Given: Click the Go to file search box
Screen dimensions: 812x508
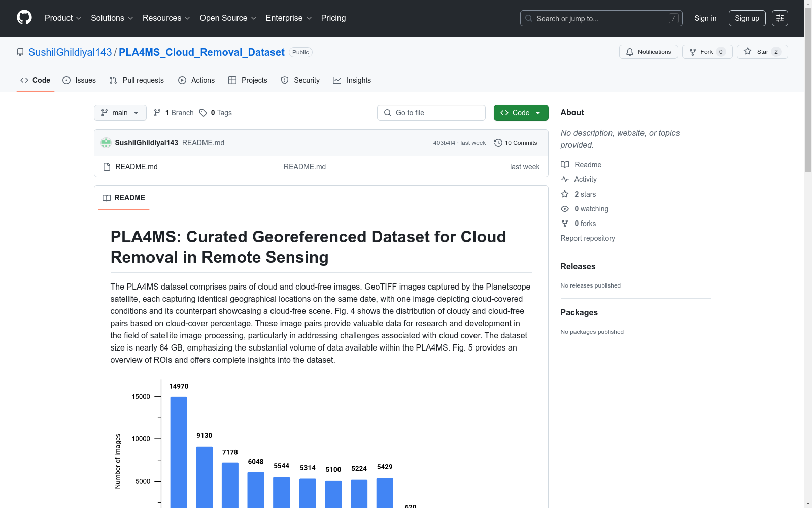Looking at the screenshot, I should (431, 113).
